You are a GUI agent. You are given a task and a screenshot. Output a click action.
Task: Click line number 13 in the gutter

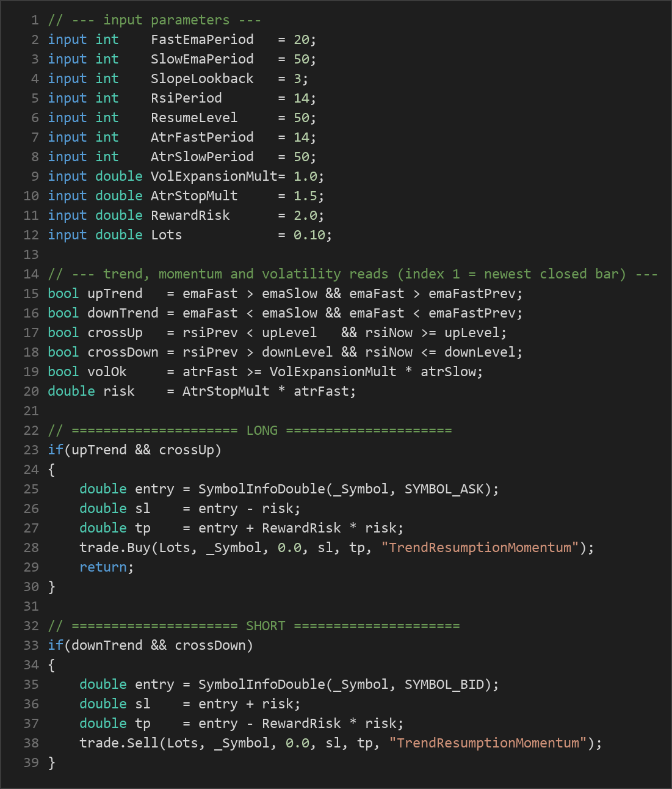tap(31, 255)
